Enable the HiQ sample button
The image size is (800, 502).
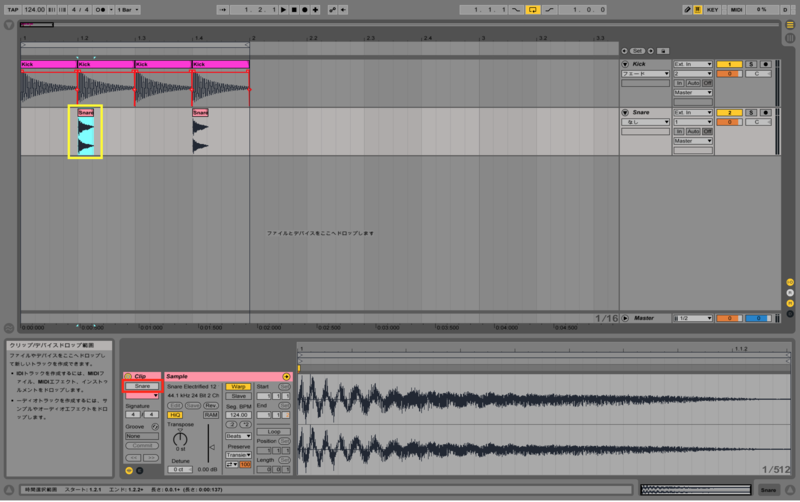(174, 415)
